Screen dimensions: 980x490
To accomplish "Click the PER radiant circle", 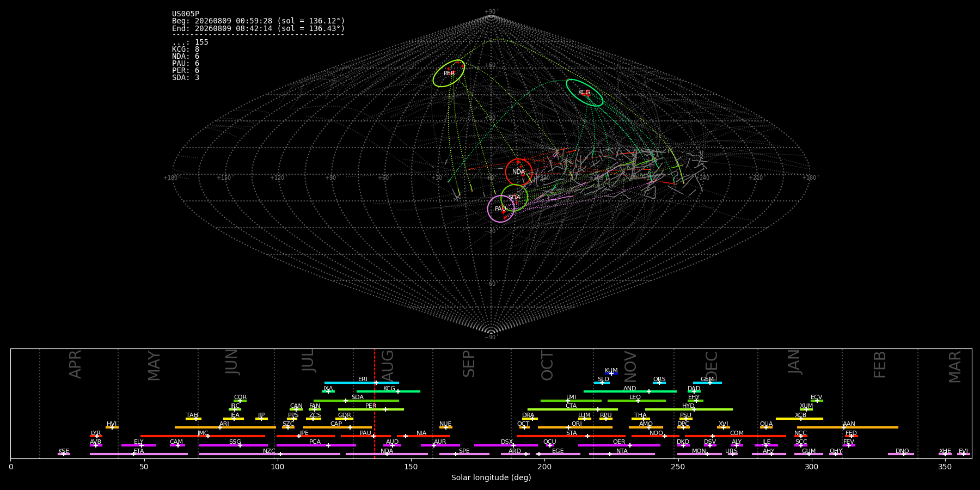I will tap(449, 73).
